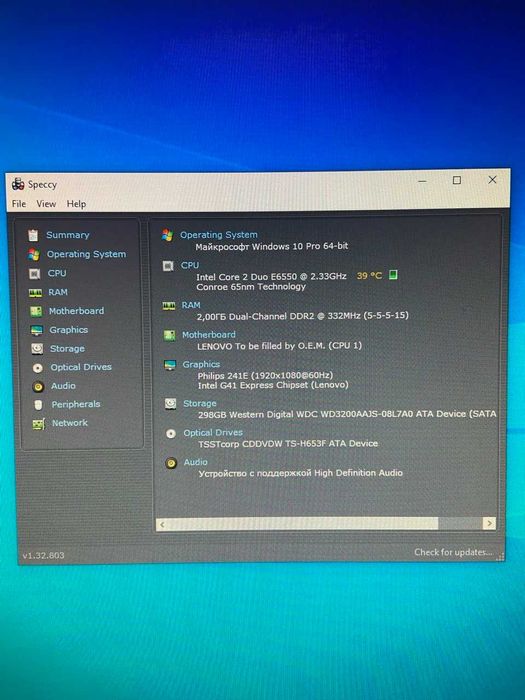Click the LENOVO motherboard details text
The height and width of the screenshot is (700, 525).
click(x=279, y=346)
